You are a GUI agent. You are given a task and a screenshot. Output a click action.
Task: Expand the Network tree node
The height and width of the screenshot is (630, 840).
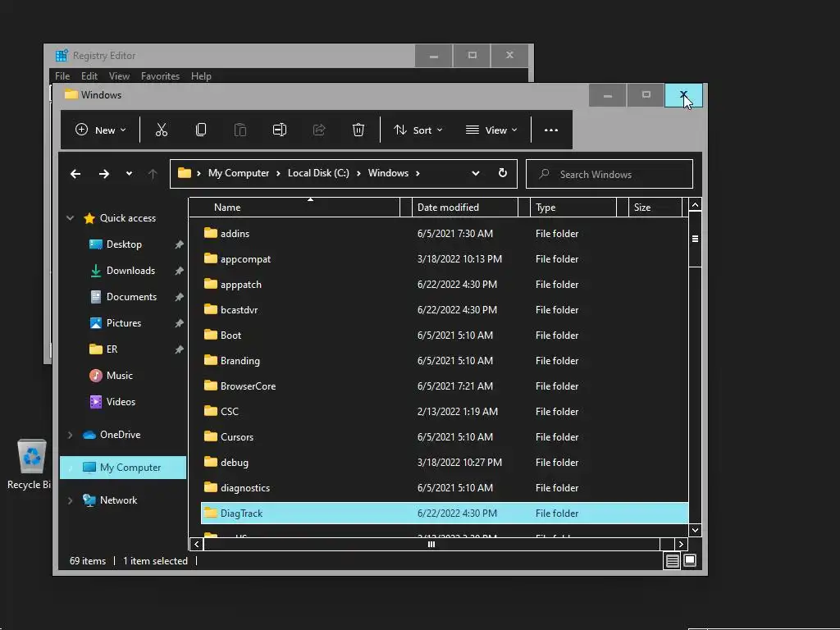(x=71, y=500)
